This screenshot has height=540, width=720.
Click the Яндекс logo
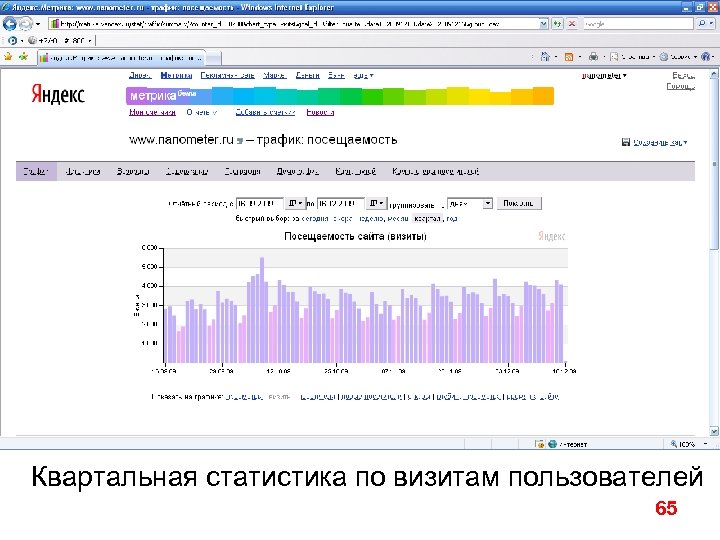coord(58,94)
